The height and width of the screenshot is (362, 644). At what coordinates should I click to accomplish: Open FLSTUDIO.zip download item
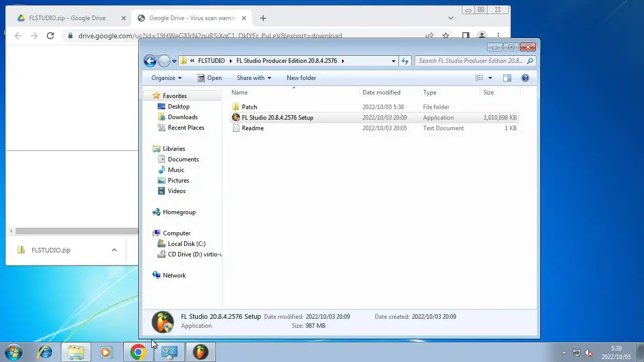(50, 250)
